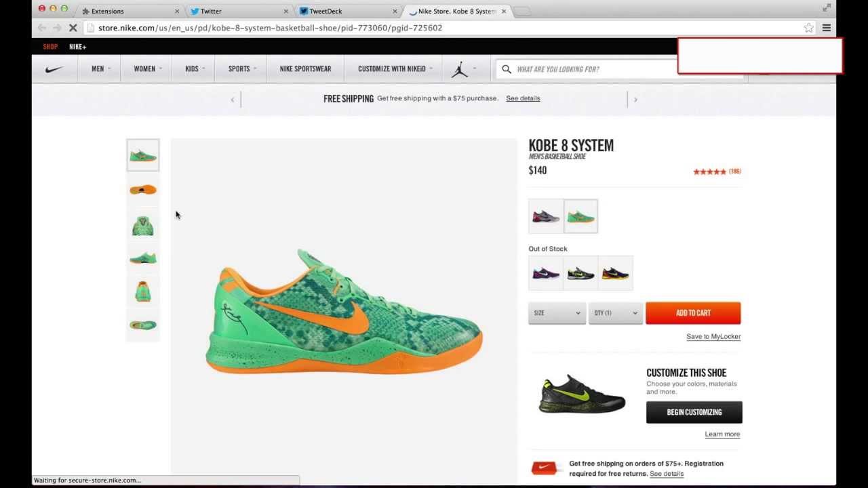The height and width of the screenshot is (488, 868).
Task: View the front-view shoe thumbnail
Action: click(143, 224)
